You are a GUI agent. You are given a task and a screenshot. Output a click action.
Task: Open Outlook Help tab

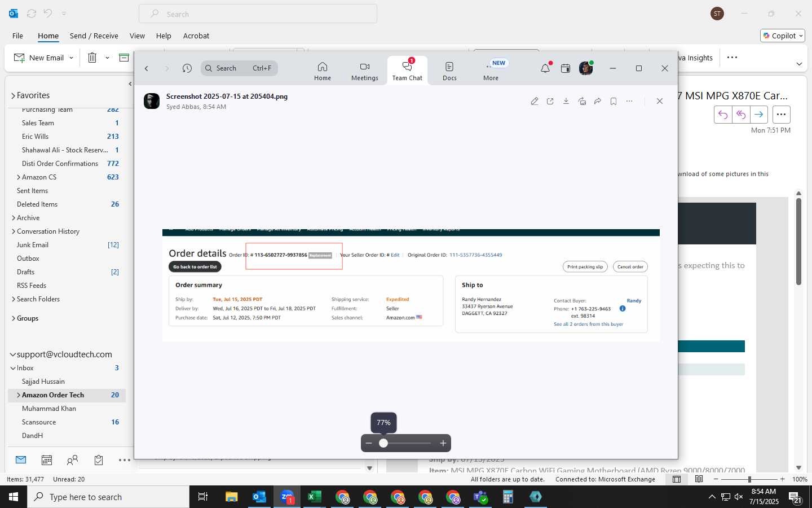click(x=164, y=36)
